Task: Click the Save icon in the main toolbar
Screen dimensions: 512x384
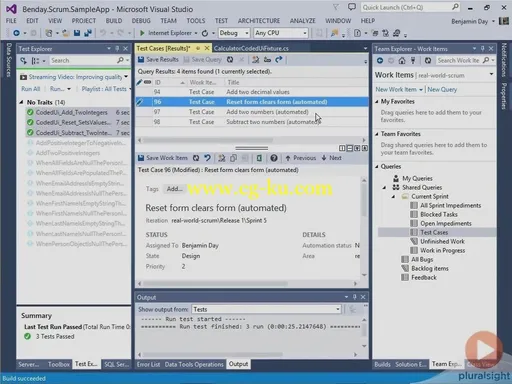Action: 77,33
